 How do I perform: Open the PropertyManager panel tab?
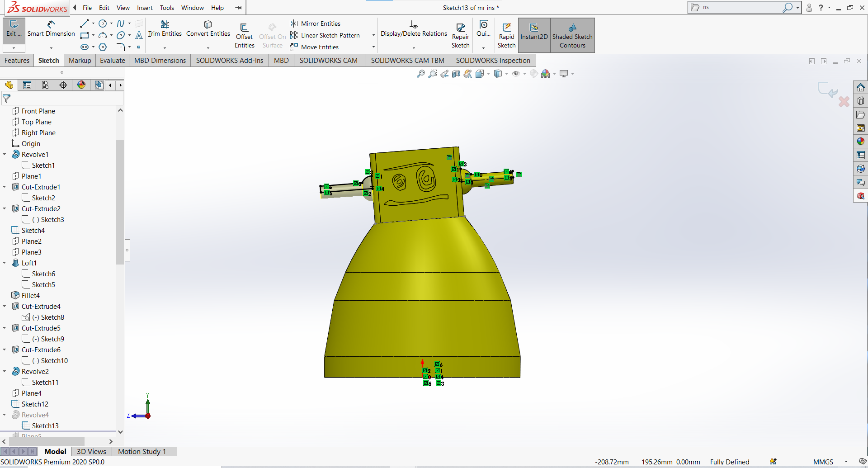tap(27, 85)
